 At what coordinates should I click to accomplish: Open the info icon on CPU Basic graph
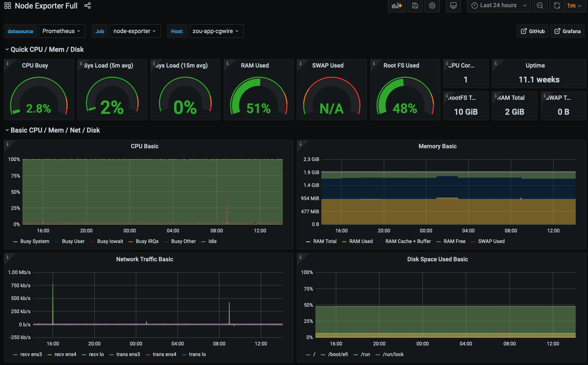pyautogui.click(x=7, y=144)
